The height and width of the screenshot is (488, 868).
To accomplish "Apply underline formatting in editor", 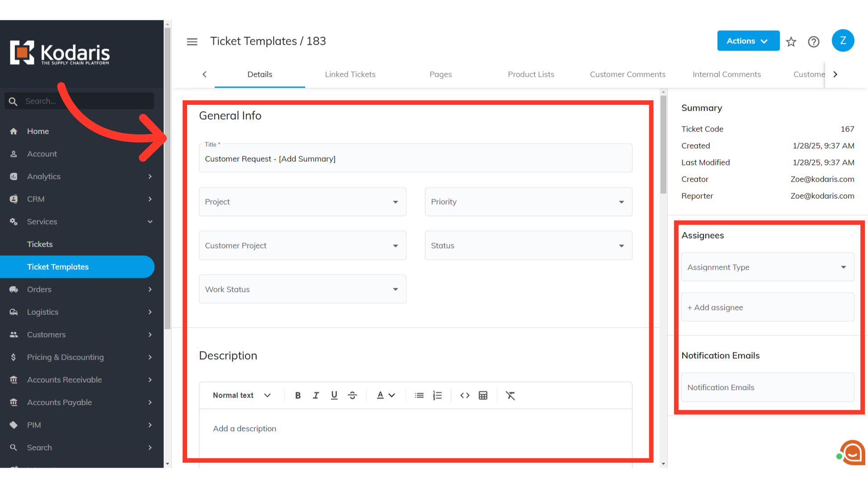I will coord(334,395).
